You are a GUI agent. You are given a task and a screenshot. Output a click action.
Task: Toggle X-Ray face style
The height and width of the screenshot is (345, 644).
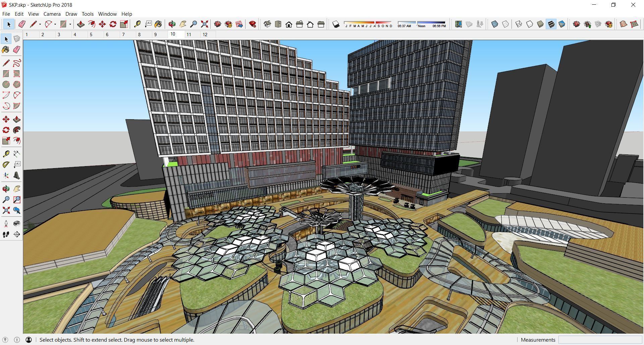pos(495,24)
